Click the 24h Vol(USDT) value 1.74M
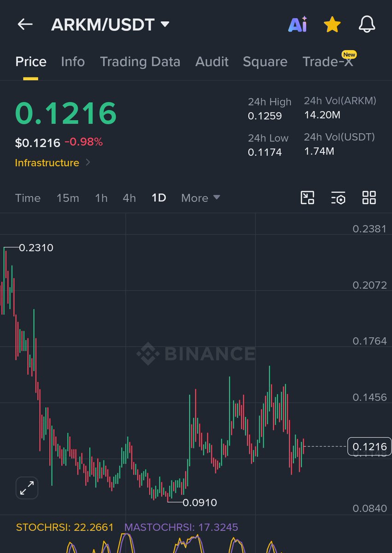The width and height of the screenshot is (392, 553). coord(319,151)
